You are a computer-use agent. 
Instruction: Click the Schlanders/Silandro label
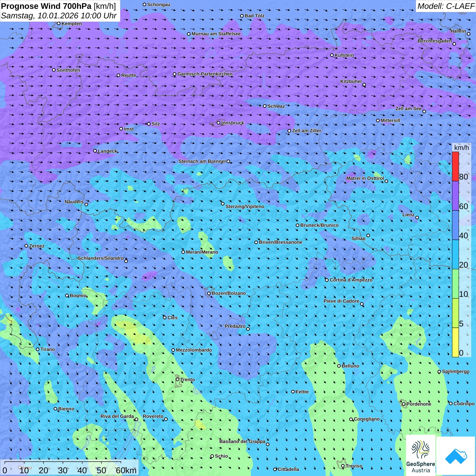(101, 258)
